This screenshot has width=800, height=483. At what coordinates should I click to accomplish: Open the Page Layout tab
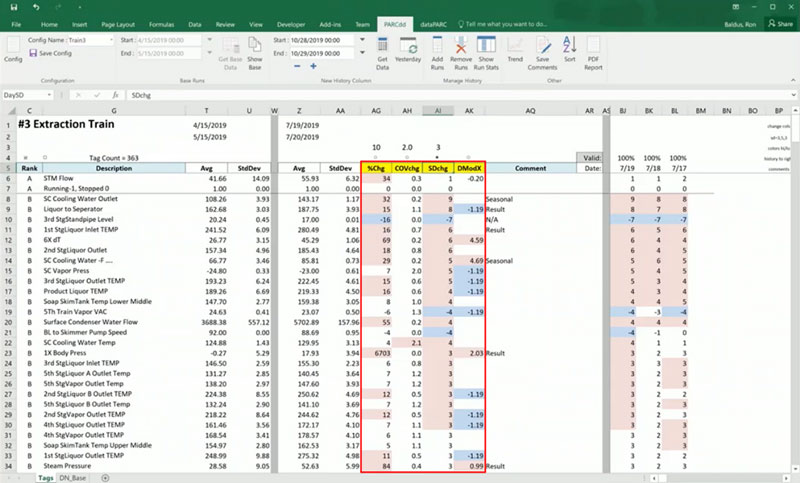tap(118, 24)
